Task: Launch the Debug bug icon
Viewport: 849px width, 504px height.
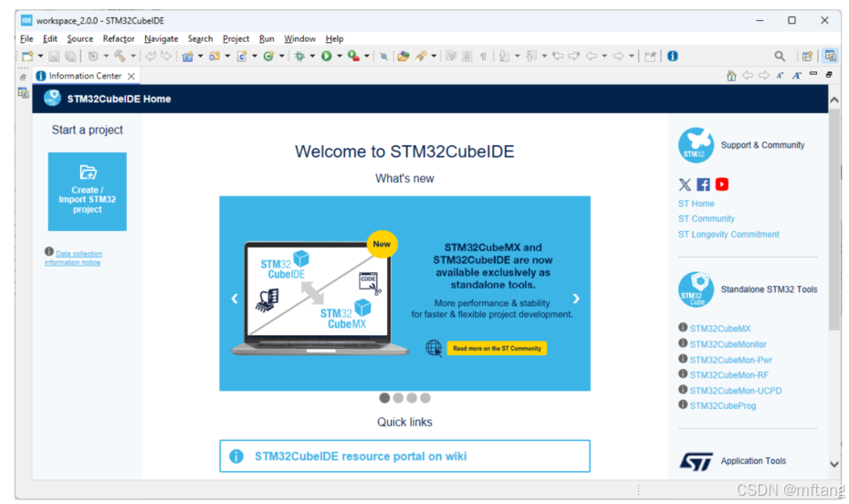Action: [x=299, y=57]
